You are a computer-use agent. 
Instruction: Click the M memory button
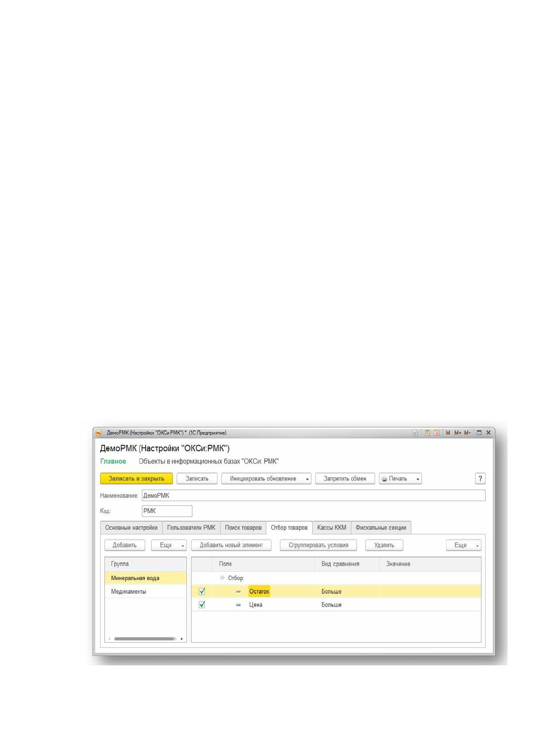click(448, 433)
